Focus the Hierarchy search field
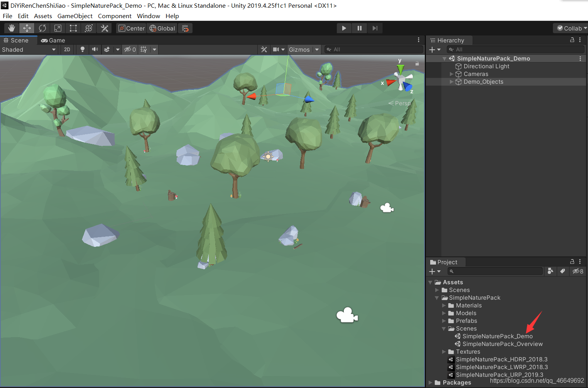The width and height of the screenshot is (588, 388). (x=515, y=49)
